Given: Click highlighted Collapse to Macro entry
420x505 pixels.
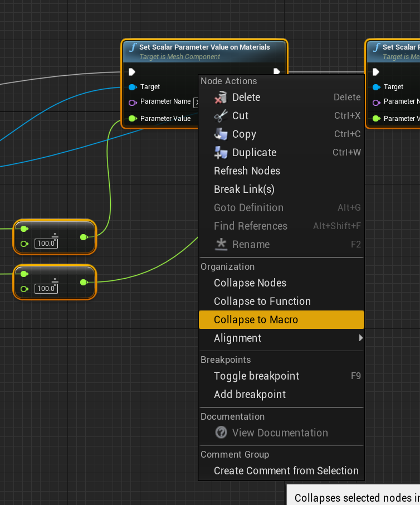Looking at the screenshot, I should pyautogui.click(x=281, y=319).
